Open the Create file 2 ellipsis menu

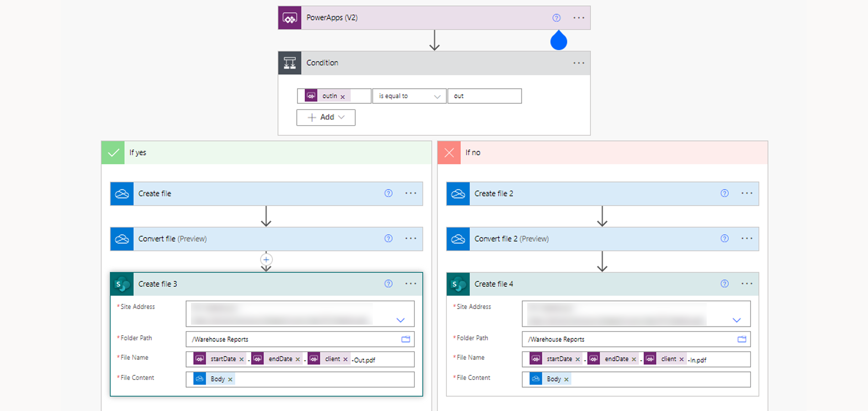click(747, 193)
